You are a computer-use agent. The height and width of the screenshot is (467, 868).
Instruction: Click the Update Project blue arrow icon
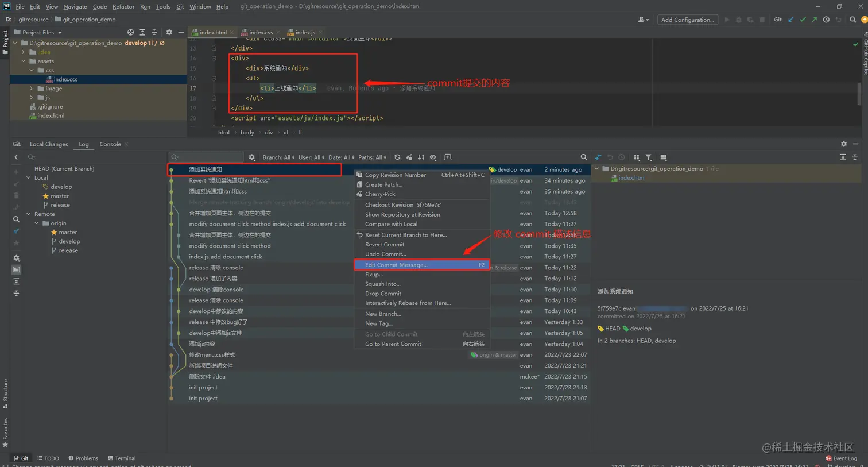pos(791,19)
